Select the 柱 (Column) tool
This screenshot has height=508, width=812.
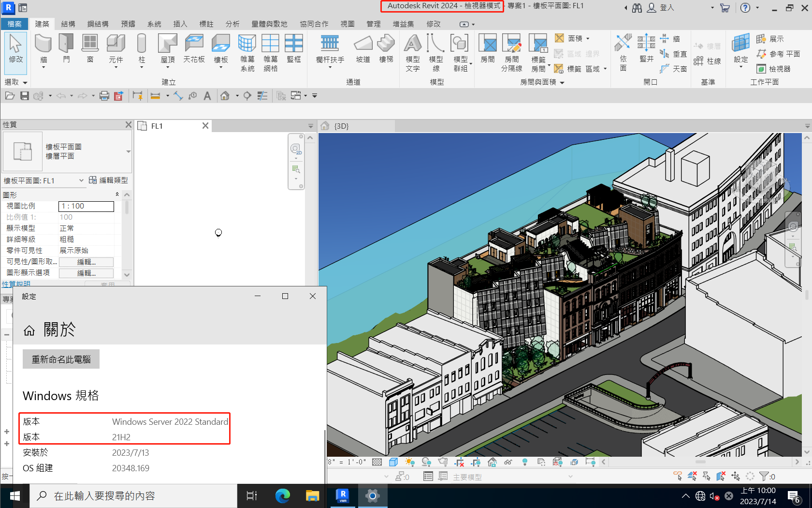point(142,50)
